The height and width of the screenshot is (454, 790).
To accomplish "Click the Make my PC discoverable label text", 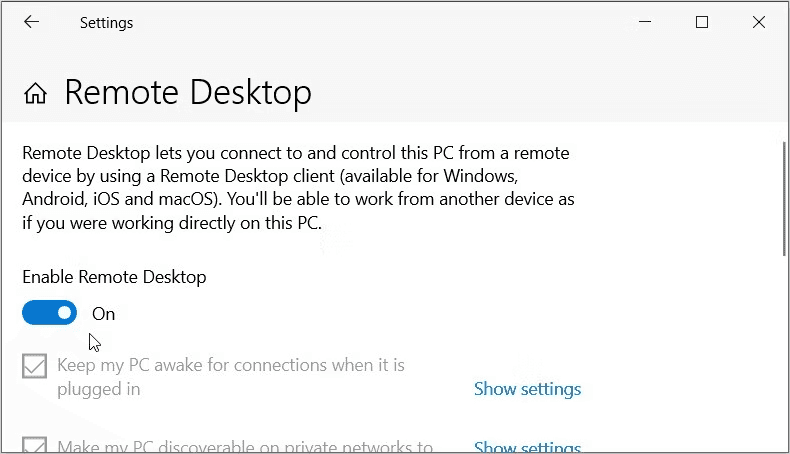I will coord(245,447).
